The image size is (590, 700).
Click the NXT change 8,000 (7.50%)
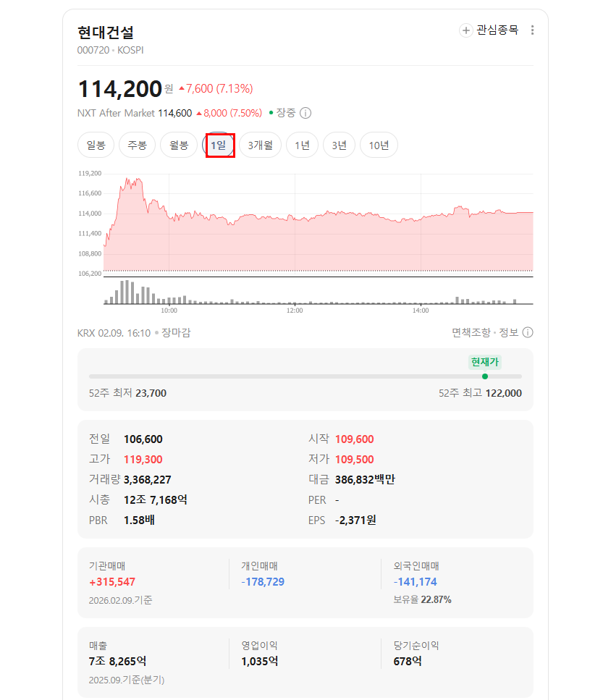coord(229,114)
